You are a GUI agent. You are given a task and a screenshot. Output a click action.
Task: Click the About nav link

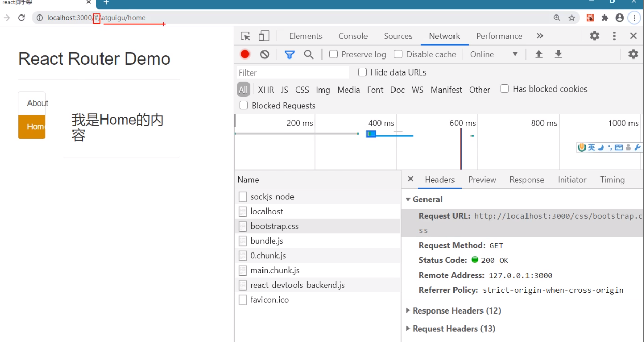tap(32, 103)
